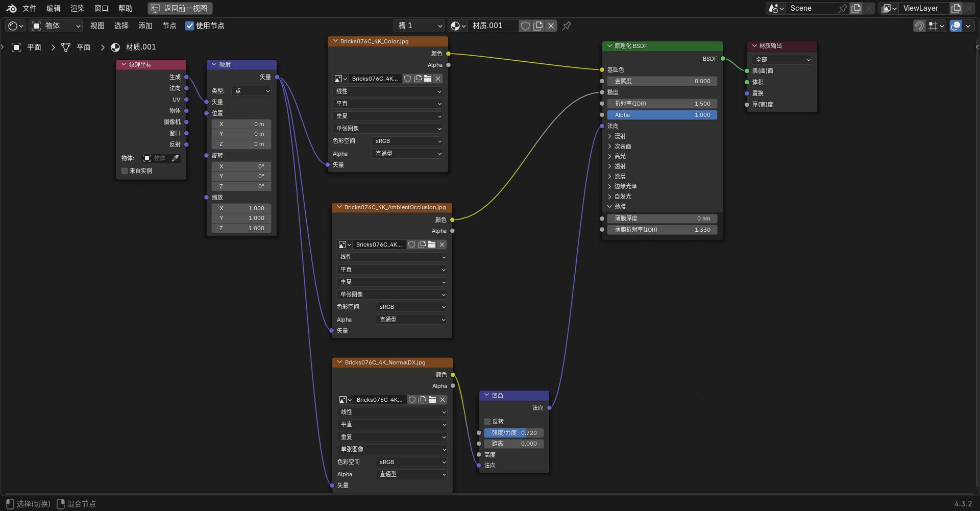
Task: Open image folder icon in Color.jpg node
Action: click(428, 79)
